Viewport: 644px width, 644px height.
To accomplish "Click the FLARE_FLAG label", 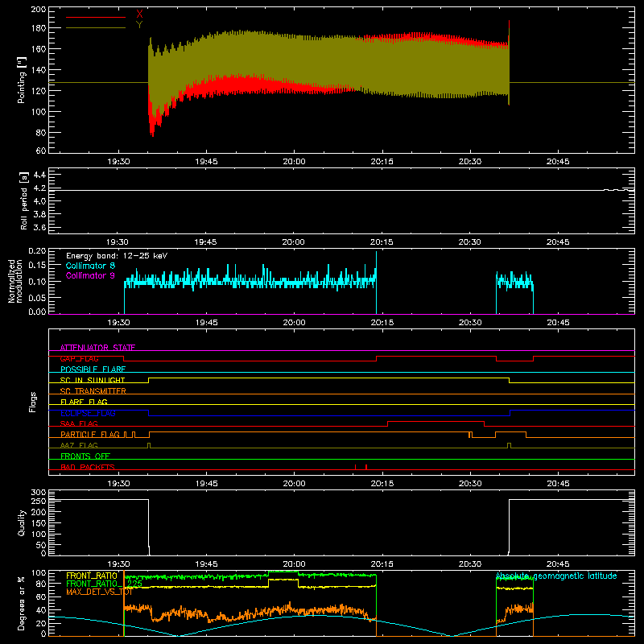I will (84, 402).
